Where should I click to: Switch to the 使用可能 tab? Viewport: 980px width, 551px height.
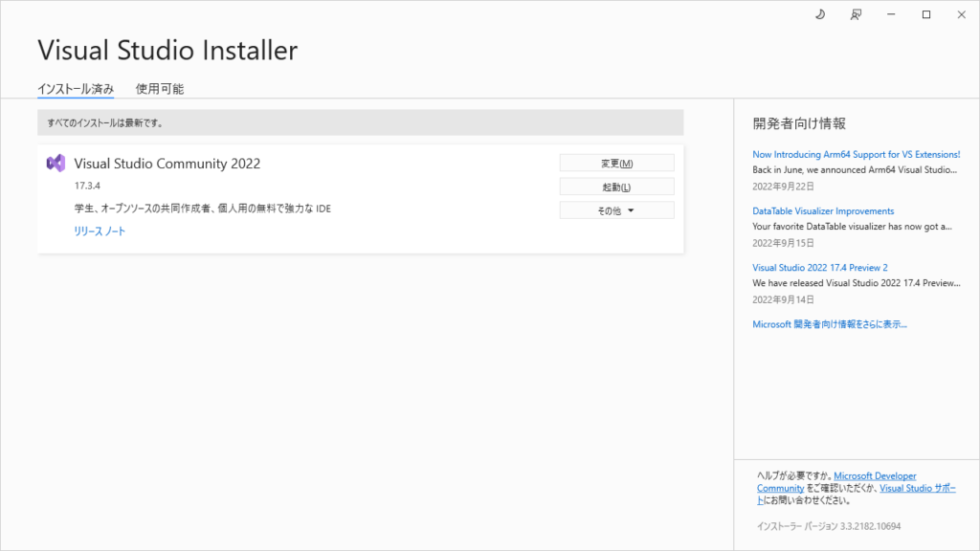160,89
